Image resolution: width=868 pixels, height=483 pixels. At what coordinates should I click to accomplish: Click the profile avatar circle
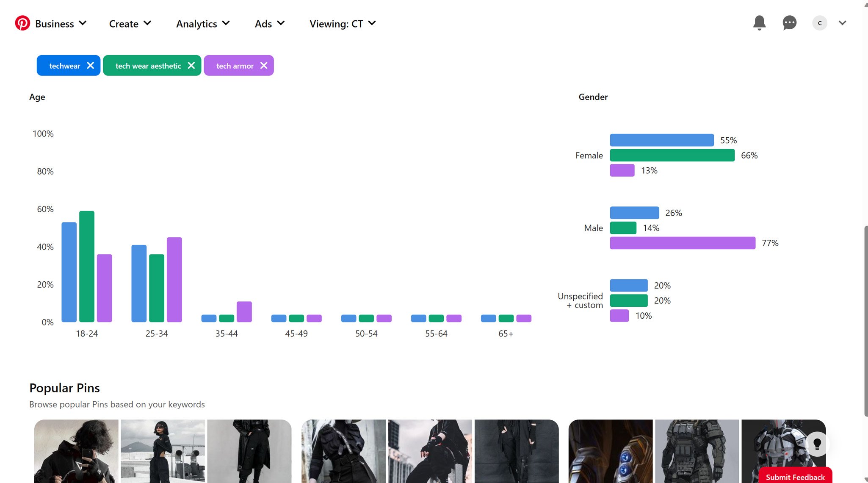[819, 23]
